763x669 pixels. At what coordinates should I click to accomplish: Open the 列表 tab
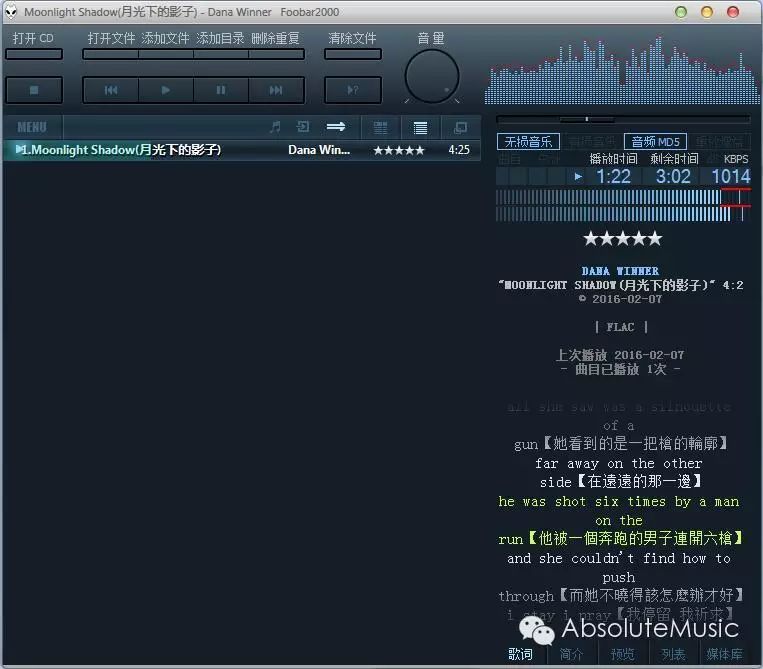click(673, 654)
